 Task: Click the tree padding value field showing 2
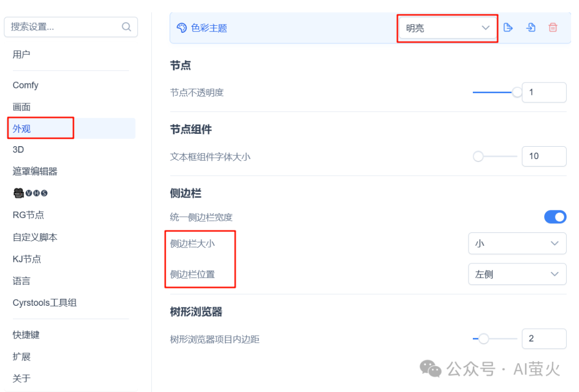coord(544,338)
